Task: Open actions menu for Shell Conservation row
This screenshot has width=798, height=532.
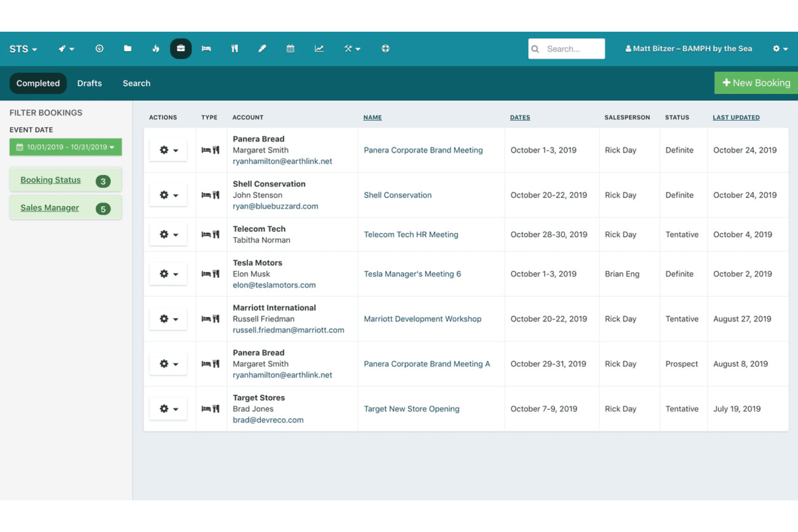Action: tap(168, 195)
